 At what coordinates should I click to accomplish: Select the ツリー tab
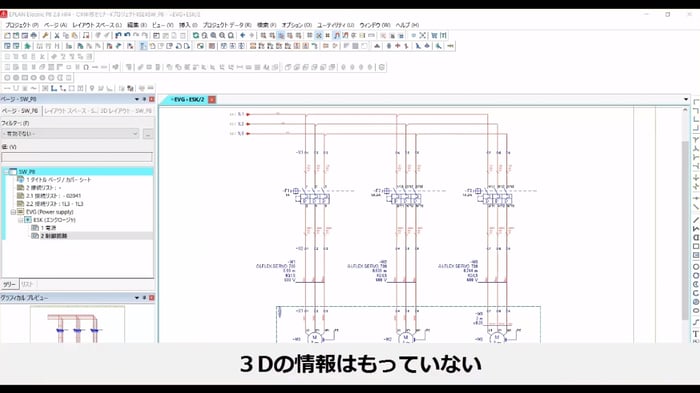9,284
